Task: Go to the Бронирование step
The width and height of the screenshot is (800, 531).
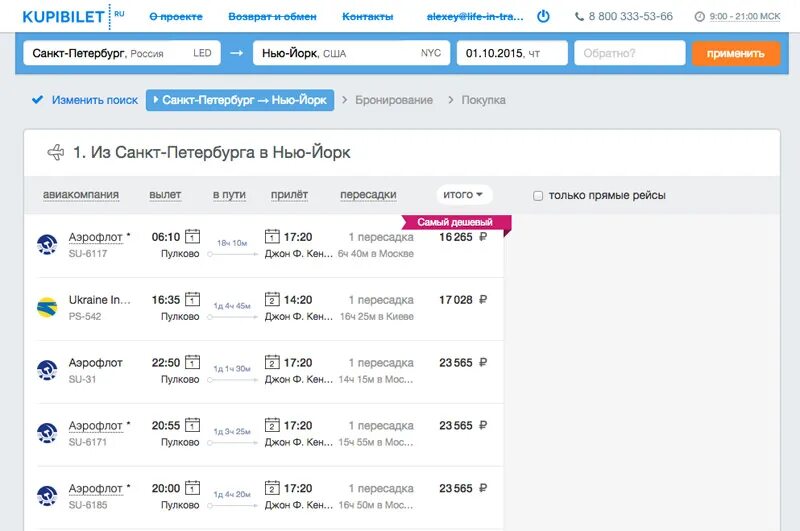Action: pos(394,100)
